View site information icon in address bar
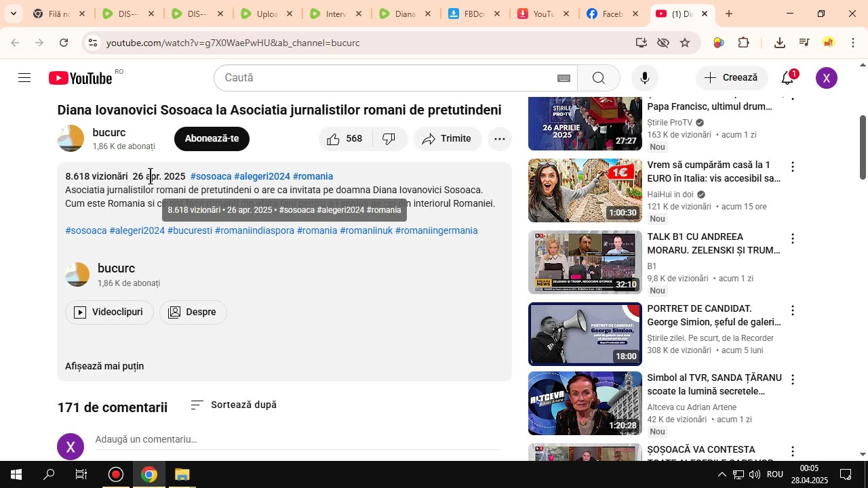 tap(92, 43)
